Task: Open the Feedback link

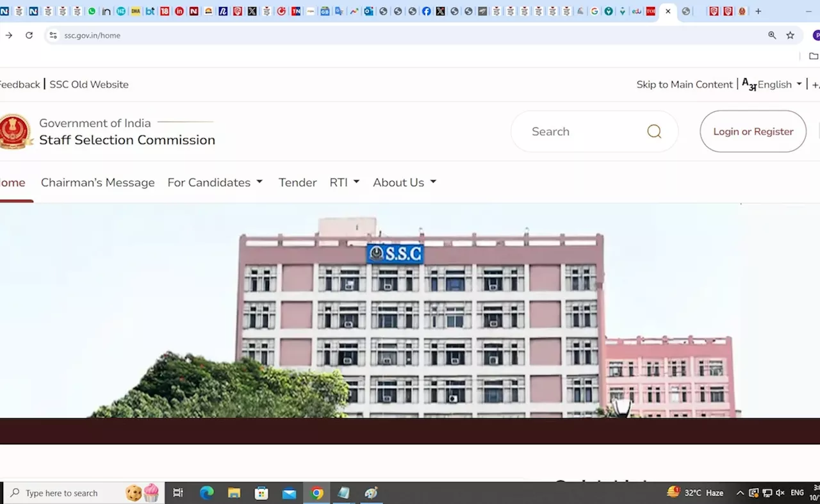Action: [x=20, y=85]
